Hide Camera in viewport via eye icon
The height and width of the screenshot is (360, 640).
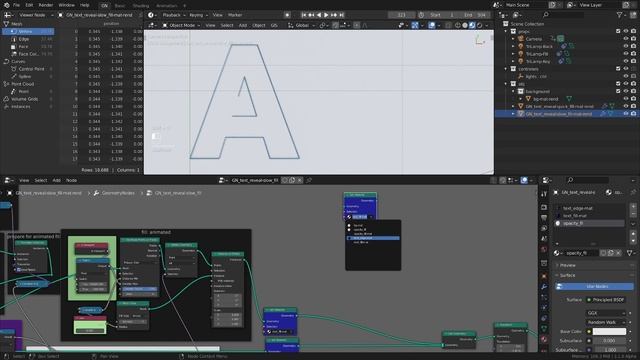point(626,39)
